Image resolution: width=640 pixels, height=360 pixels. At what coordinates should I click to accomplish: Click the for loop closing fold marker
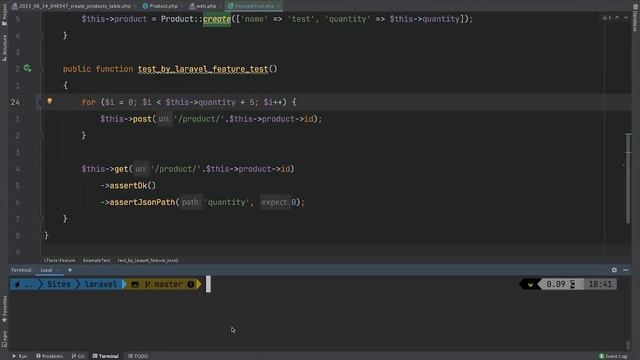[41, 136]
